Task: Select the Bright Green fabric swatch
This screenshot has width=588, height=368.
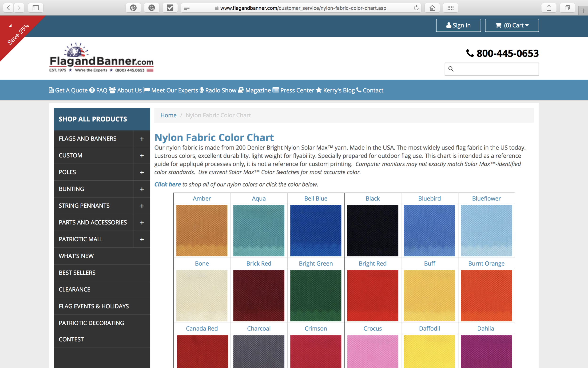Action: [316, 296]
